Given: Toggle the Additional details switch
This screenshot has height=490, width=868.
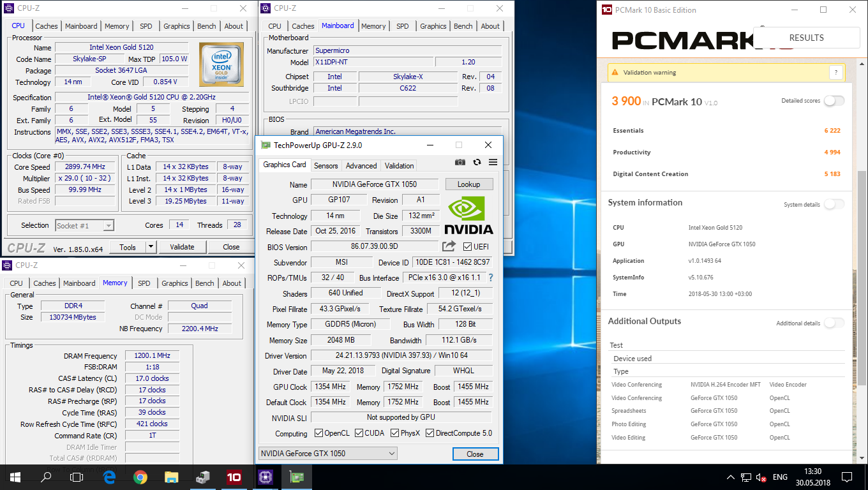Looking at the screenshot, I should click(834, 323).
